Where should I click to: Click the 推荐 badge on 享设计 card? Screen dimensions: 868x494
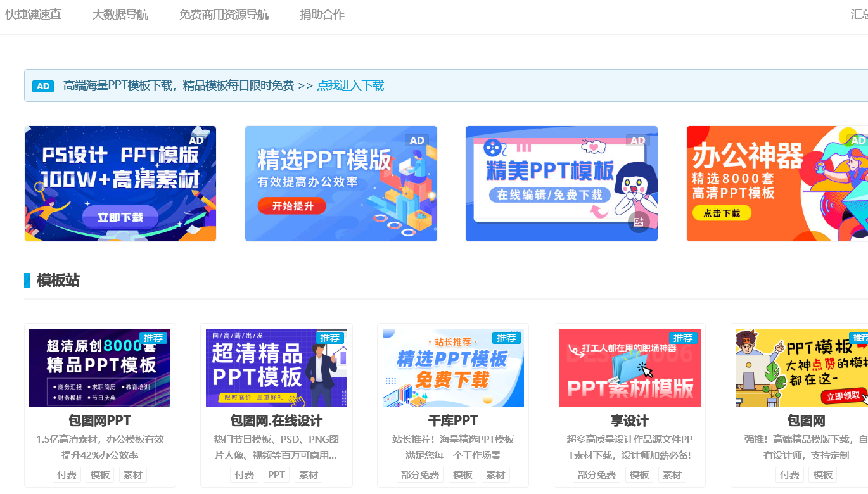coord(683,338)
